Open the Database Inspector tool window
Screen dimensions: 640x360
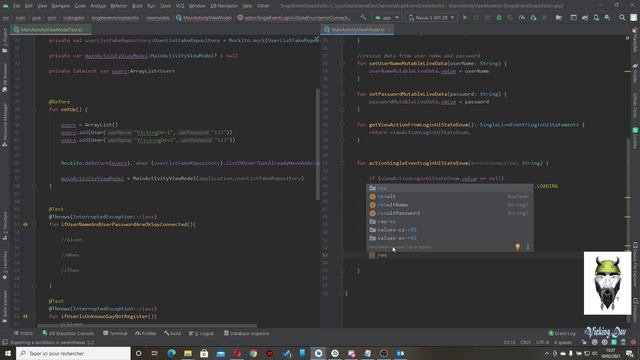click(x=247, y=333)
